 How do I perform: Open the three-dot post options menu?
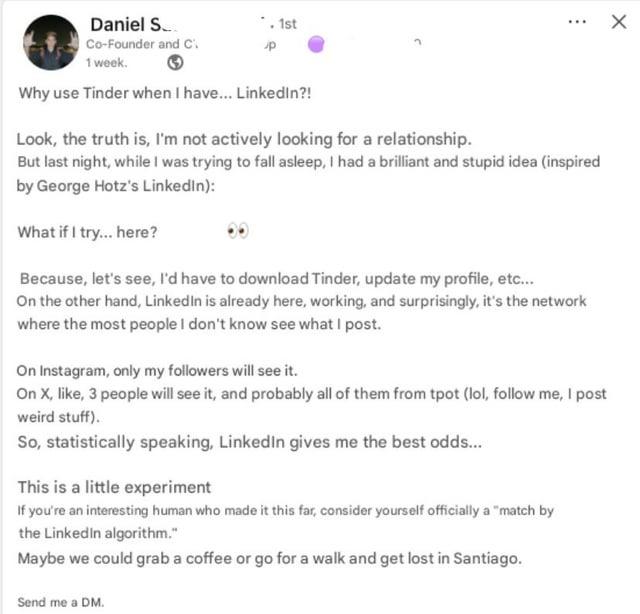(x=576, y=22)
